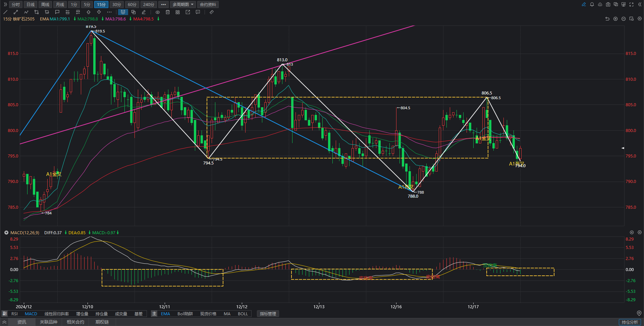Open the 合约资料 contract info

pos(208,4)
